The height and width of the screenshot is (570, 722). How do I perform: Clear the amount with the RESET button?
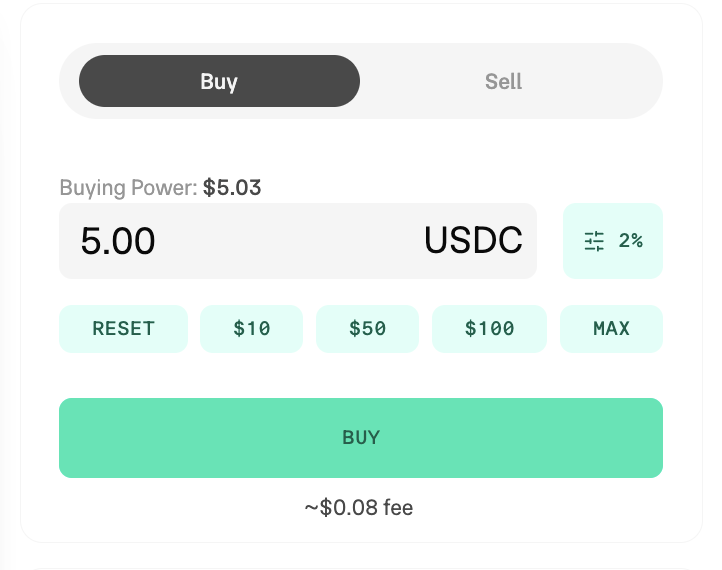(123, 329)
